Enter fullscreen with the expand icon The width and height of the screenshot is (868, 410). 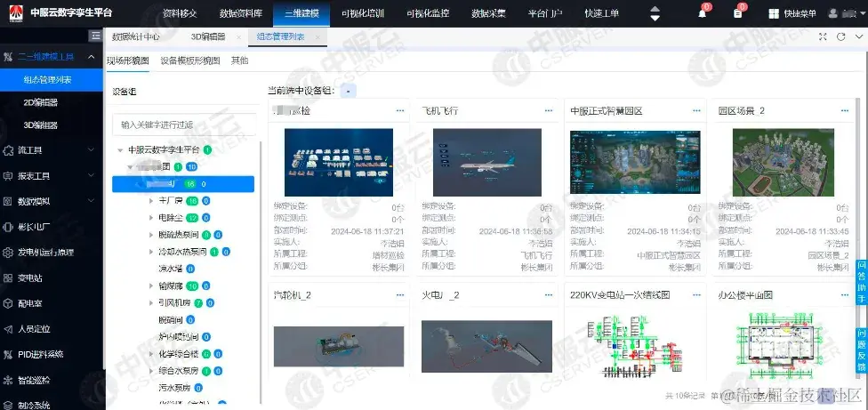(x=824, y=36)
